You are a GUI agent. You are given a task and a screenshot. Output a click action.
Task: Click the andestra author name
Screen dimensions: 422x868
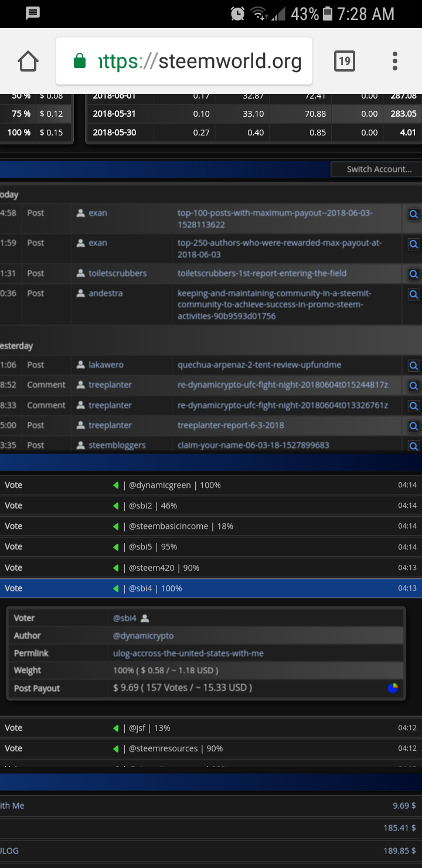click(105, 293)
